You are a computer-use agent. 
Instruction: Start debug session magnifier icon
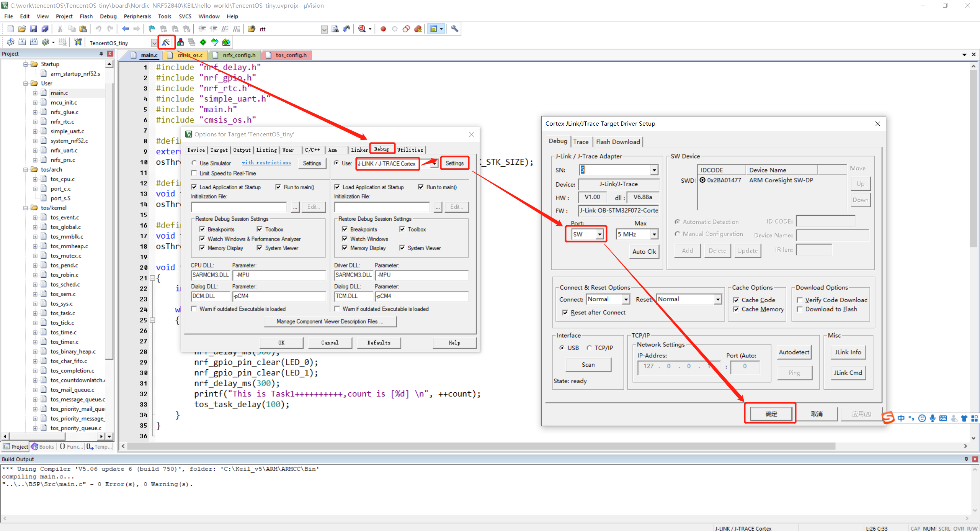point(362,29)
